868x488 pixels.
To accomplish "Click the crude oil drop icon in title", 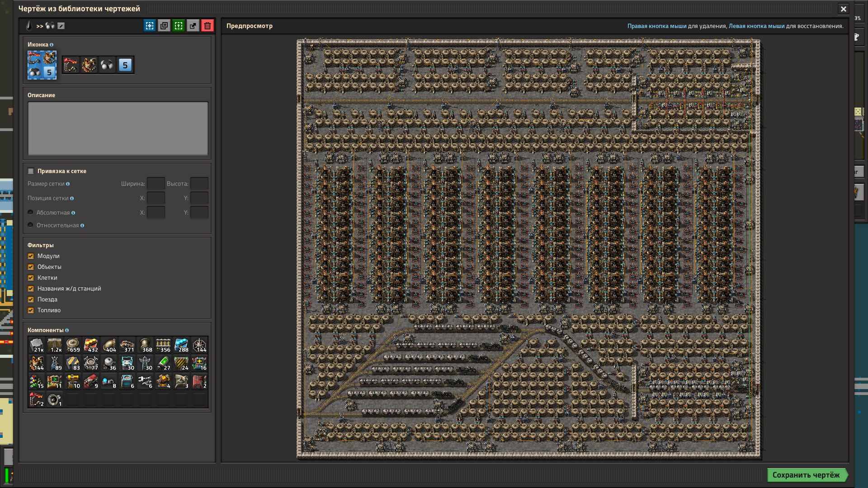I will coord(29,26).
